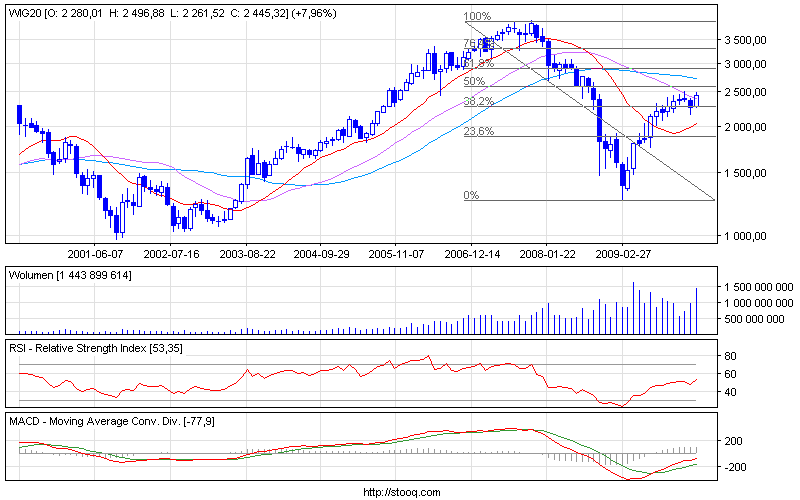Click the 100% Fibonacci level label
The width and height of the screenshot is (800, 500).
tap(477, 16)
